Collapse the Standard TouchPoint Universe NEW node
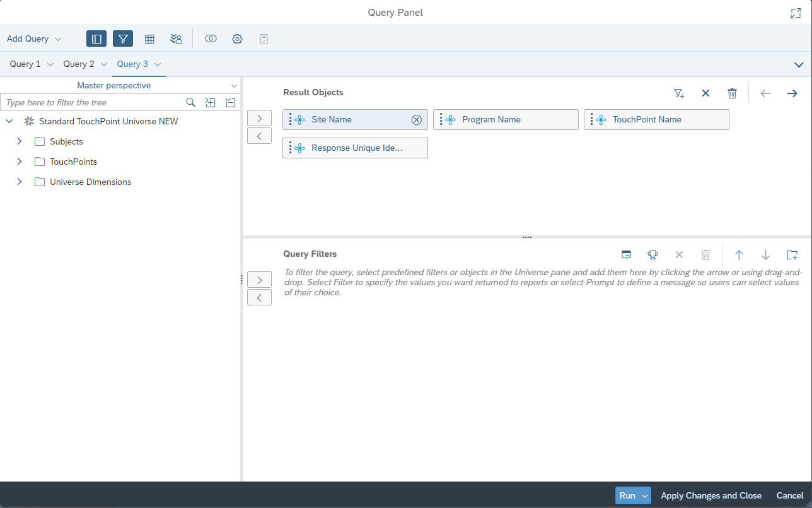Viewport: 812px width, 508px height. 9,121
